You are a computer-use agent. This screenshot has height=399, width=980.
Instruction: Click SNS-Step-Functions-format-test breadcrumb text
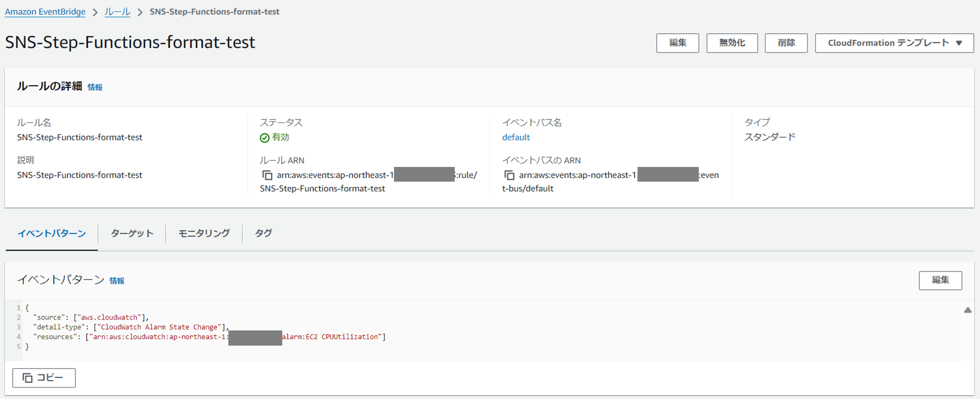click(x=215, y=12)
